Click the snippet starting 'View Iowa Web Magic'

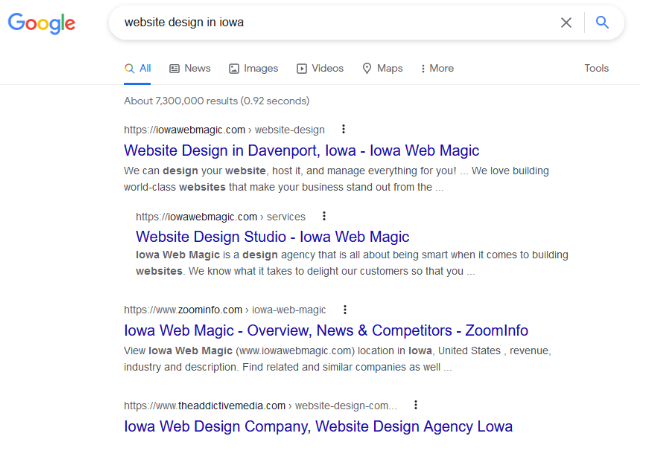pyautogui.click(x=337, y=359)
